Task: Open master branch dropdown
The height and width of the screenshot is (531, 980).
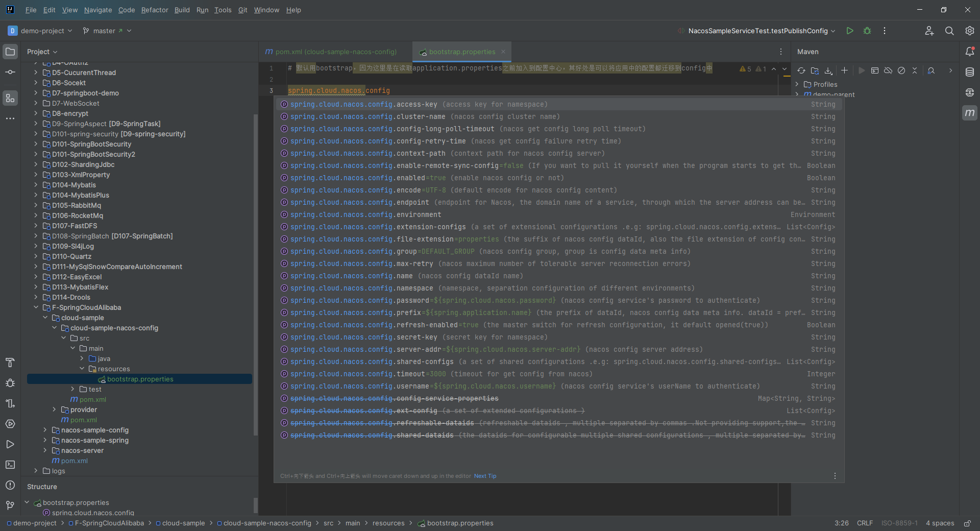Action: click(x=107, y=31)
